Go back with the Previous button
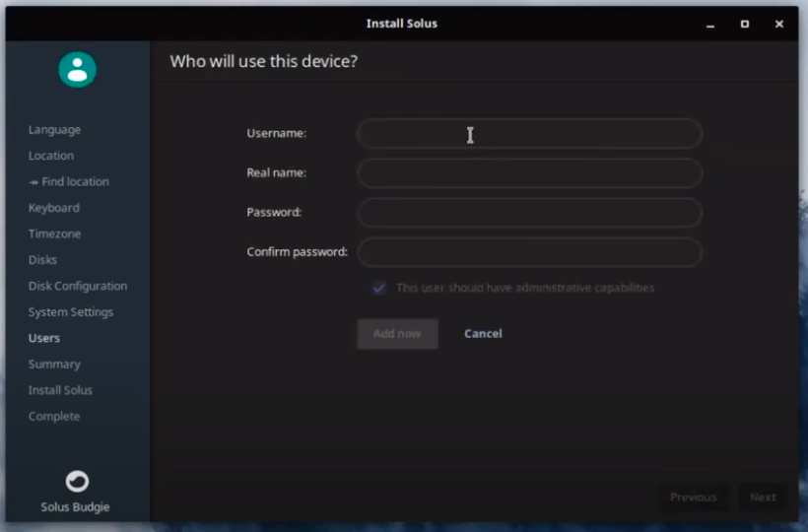808x532 pixels. (x=693, y=497)
